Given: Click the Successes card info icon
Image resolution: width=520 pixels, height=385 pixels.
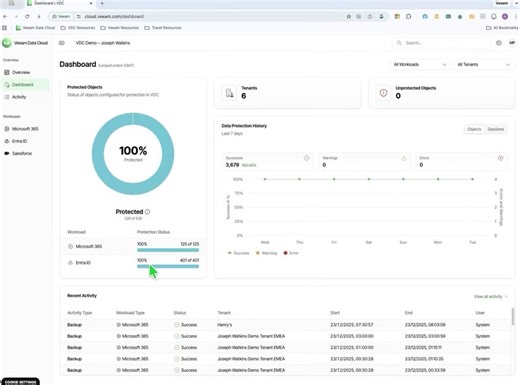Looking at the screenshot, I should click(x=306, y=158).
